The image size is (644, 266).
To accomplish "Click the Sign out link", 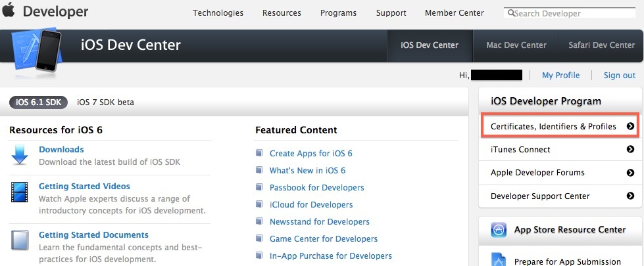I will click(x=620, y=76).
